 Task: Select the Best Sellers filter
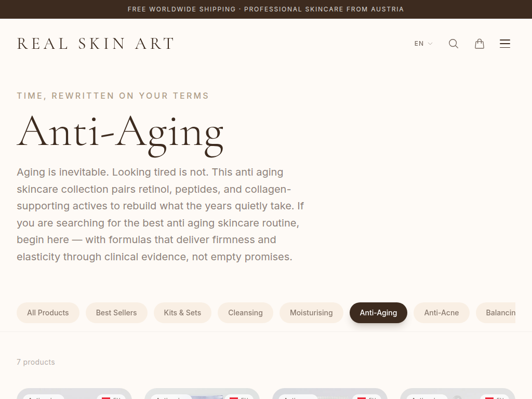tap(116, 313)
